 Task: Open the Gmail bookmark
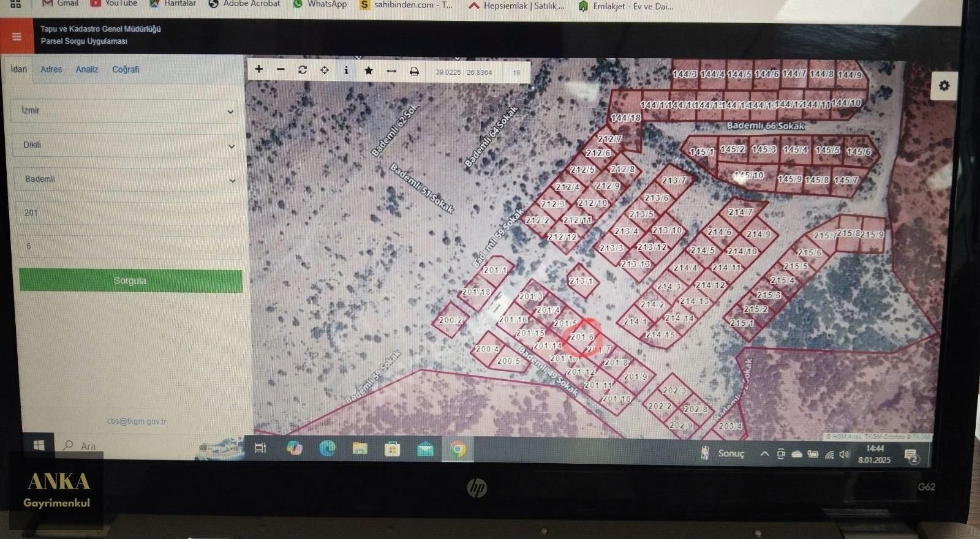pos(60,4)
